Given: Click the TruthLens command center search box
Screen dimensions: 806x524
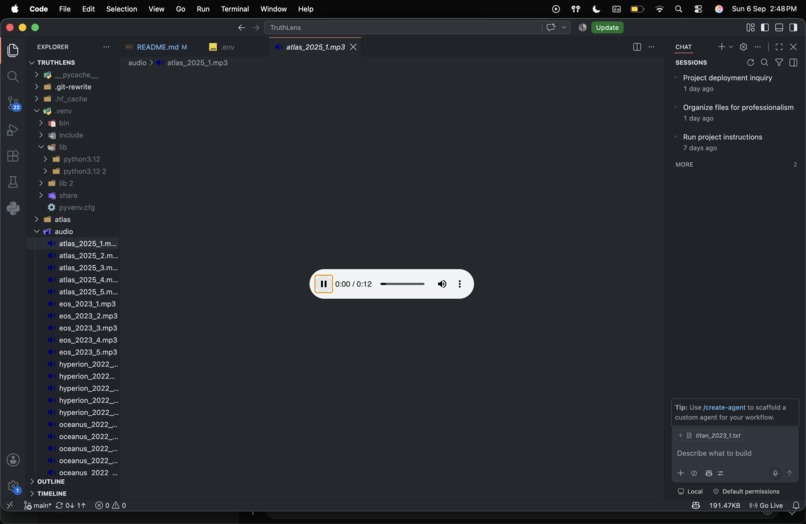Looking at the screenshot, I should (x=403, y=27).
